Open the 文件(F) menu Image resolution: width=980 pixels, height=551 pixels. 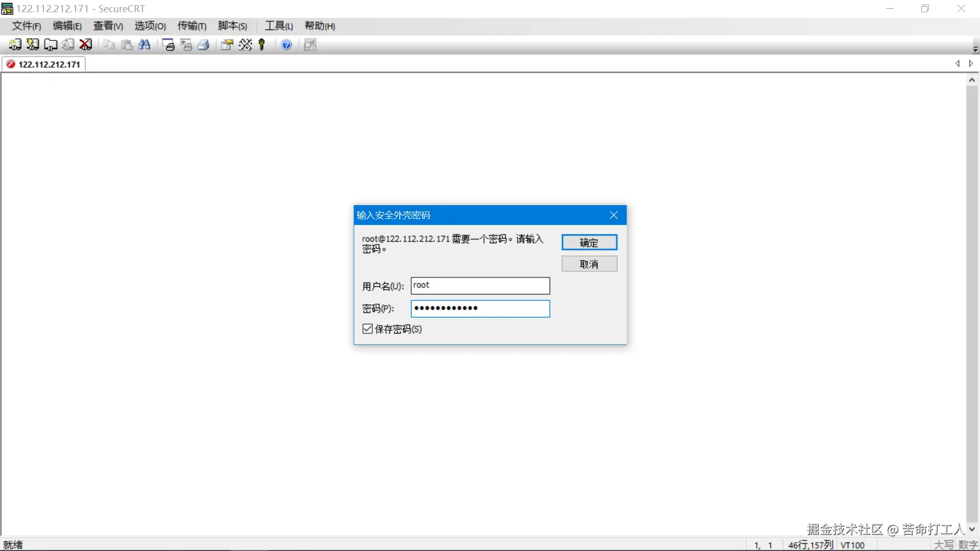27,26
